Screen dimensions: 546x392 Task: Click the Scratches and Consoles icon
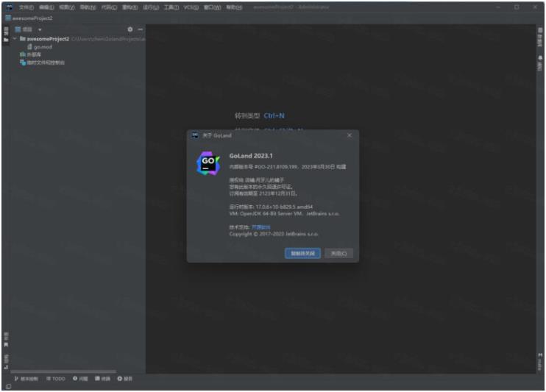point(23,63)
